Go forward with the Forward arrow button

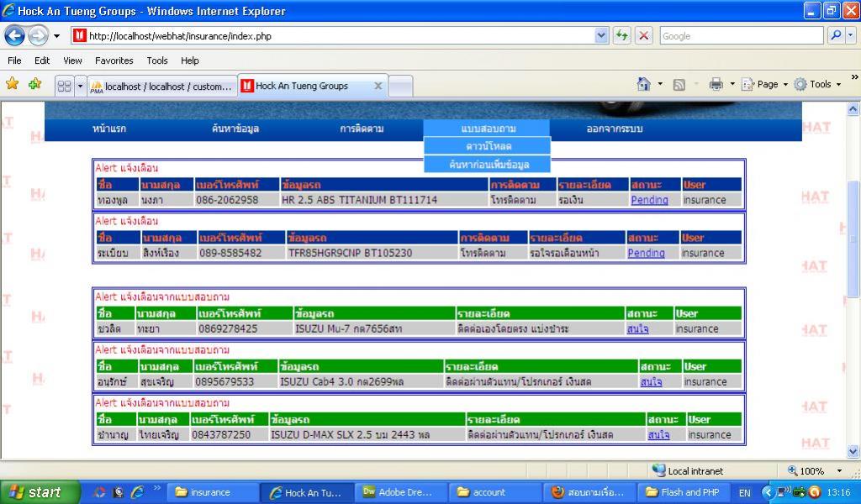[38, 36]
